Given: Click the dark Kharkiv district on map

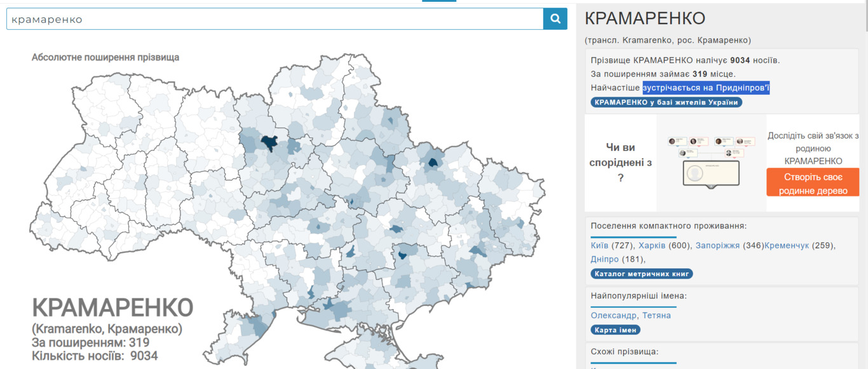Looking at the screenshot, I should [x=435, y=163].
